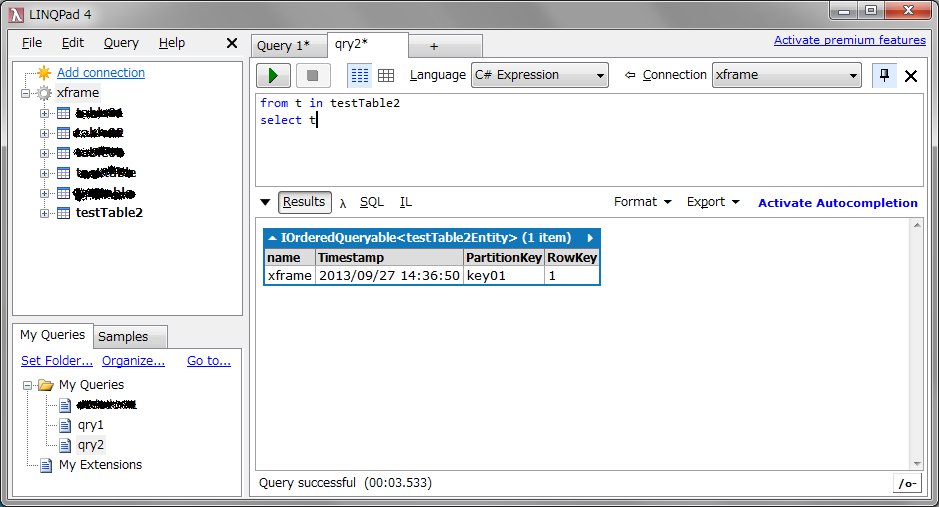Image resolution: width=939 pixels, height=507 pixels.
Task: Close the left panel with the X beside Help
Action: click(x=232, y=43)
